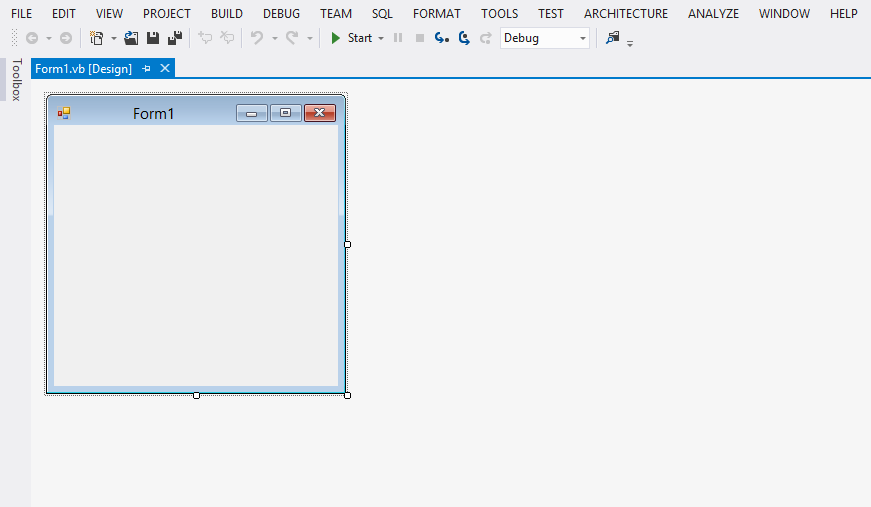This screenshot has width=871, height=507.
Task: Open the collapsed Toolbox side panel
Action: click(x=16, y=79)
